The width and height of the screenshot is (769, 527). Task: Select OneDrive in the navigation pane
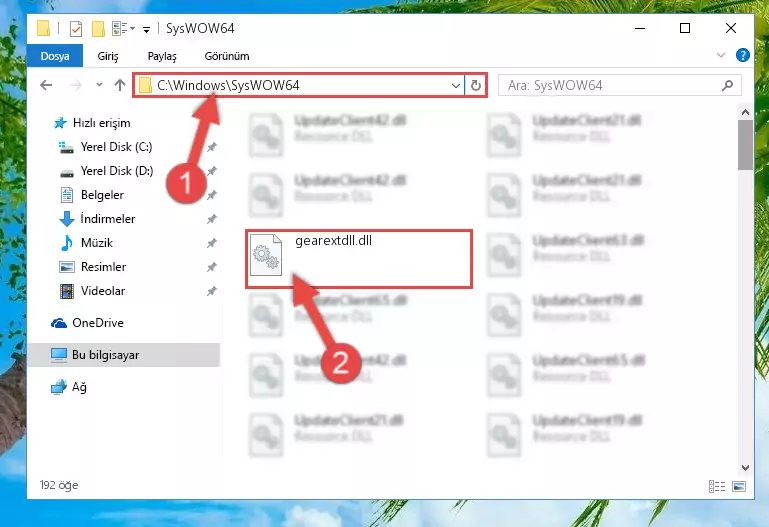[98, 323]
